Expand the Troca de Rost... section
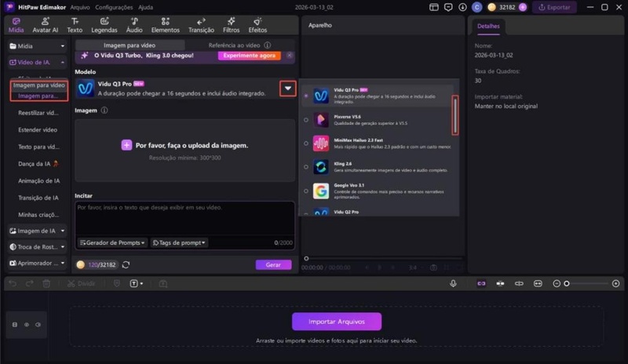Screen dimensions: 628x364 [x=63, y=247]
